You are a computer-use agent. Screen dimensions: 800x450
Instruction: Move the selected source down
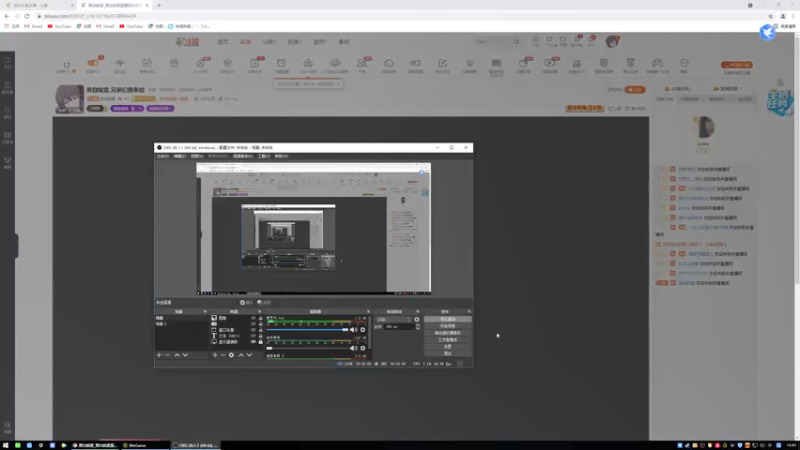tap(249, 355)
